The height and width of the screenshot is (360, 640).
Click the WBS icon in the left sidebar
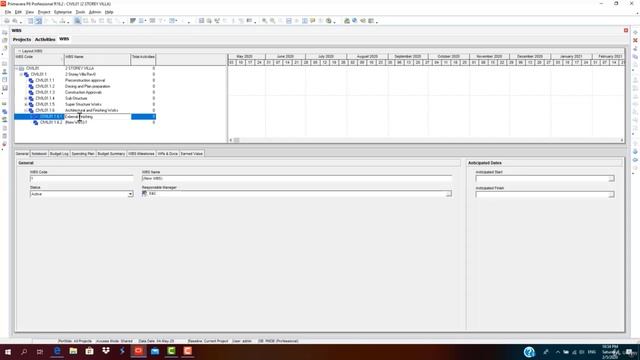(x=4, y=111)
